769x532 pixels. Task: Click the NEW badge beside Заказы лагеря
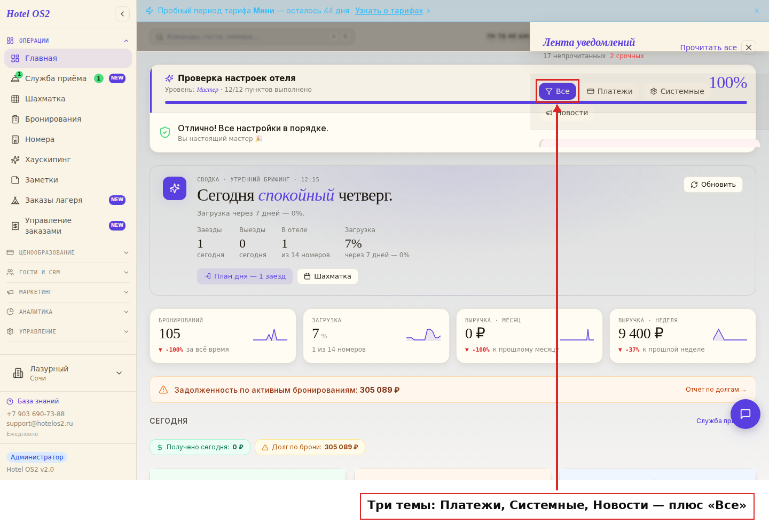pos(117,200)
